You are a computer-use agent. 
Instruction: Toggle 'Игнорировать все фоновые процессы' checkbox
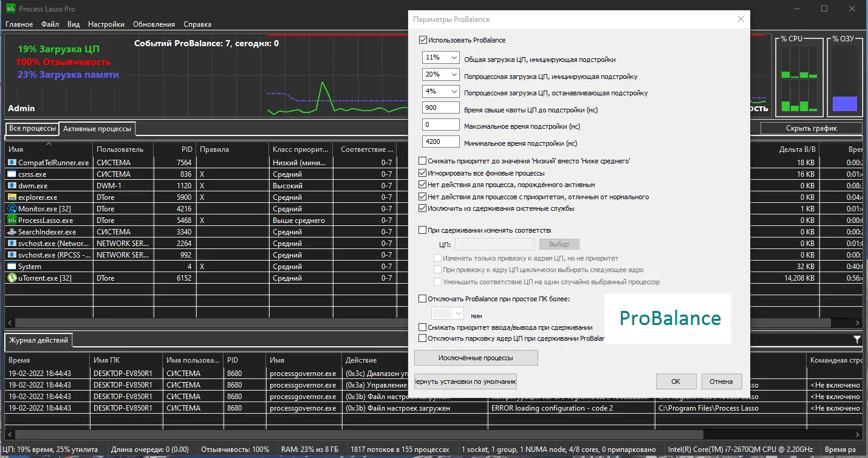(423, 173)
